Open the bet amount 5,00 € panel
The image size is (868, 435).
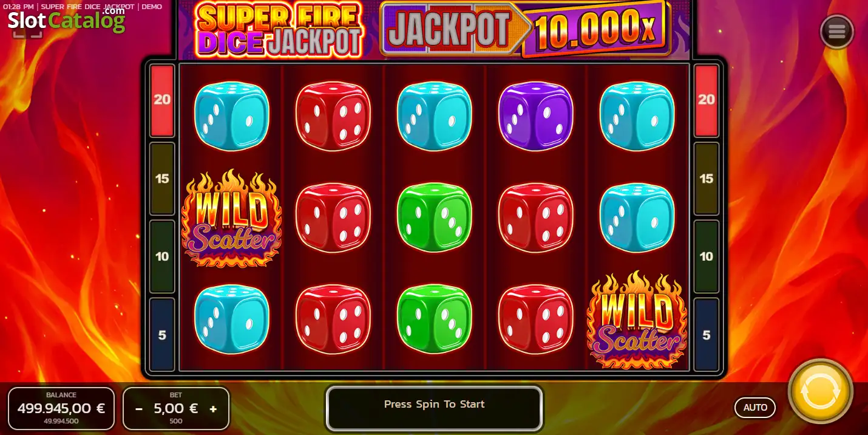pos(176,408)
